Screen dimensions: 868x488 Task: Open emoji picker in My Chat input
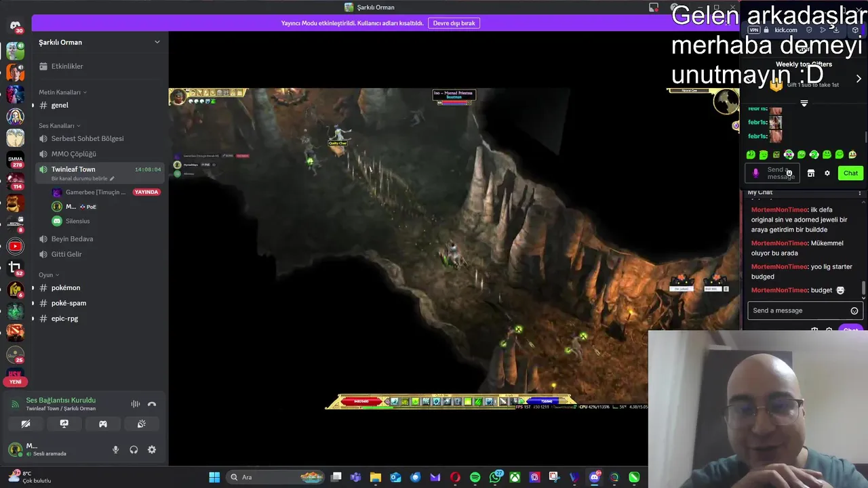pyautogui.click(x=854, y=310)
